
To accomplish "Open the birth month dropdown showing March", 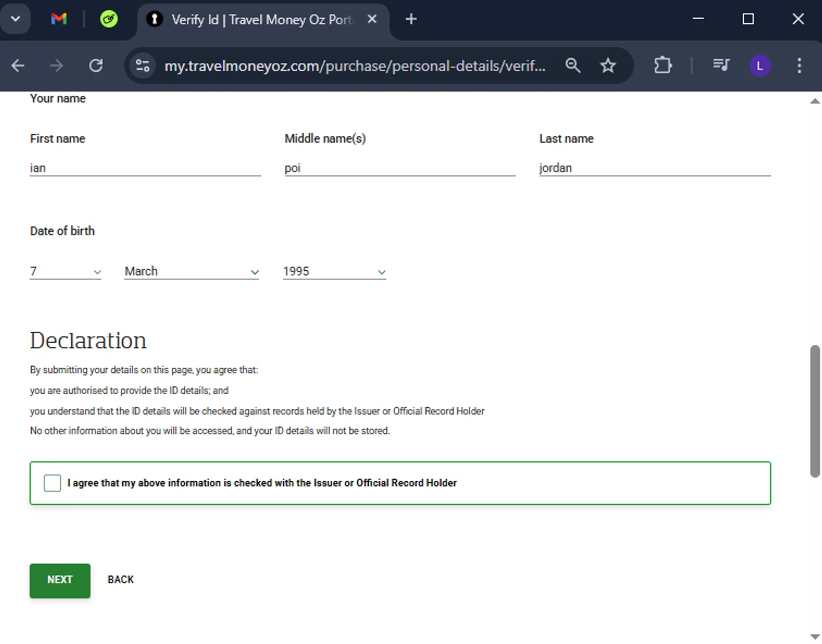I will coord(192,271).
